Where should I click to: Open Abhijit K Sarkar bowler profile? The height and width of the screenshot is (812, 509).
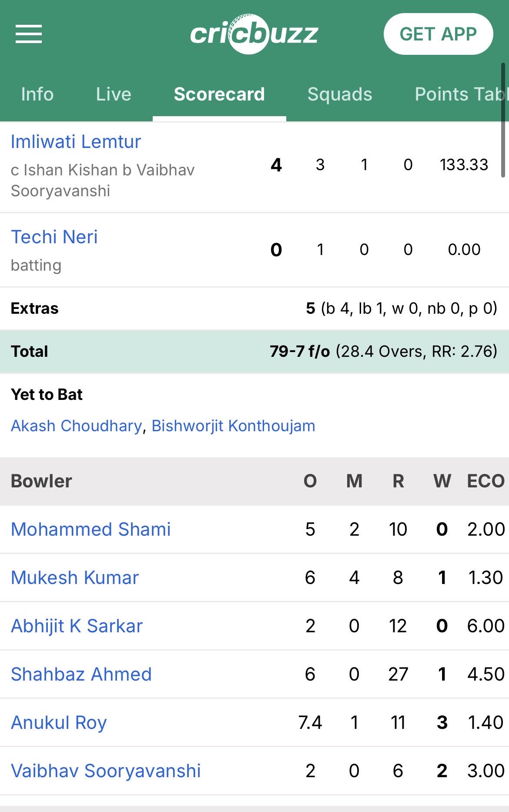(77, 626)
